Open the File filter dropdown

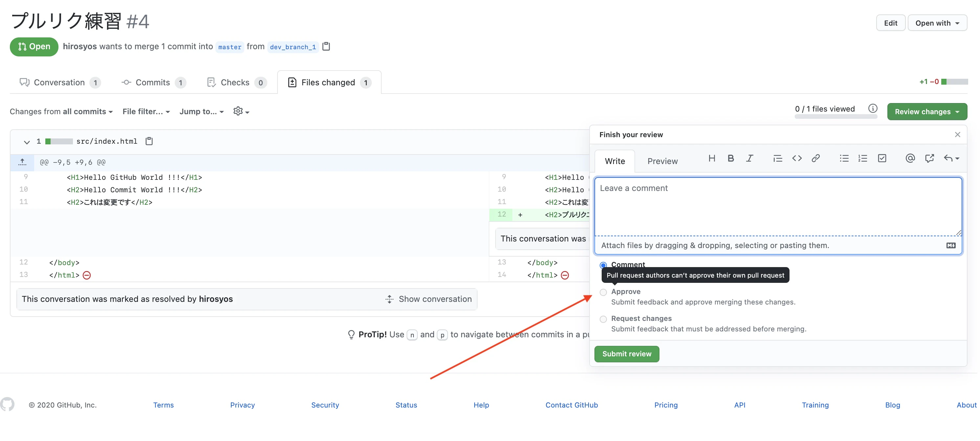[146, 111]
